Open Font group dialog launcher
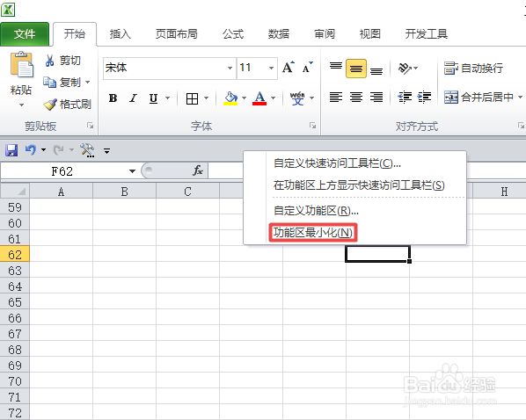Screen dimensions: 526x420 point(312,126)
